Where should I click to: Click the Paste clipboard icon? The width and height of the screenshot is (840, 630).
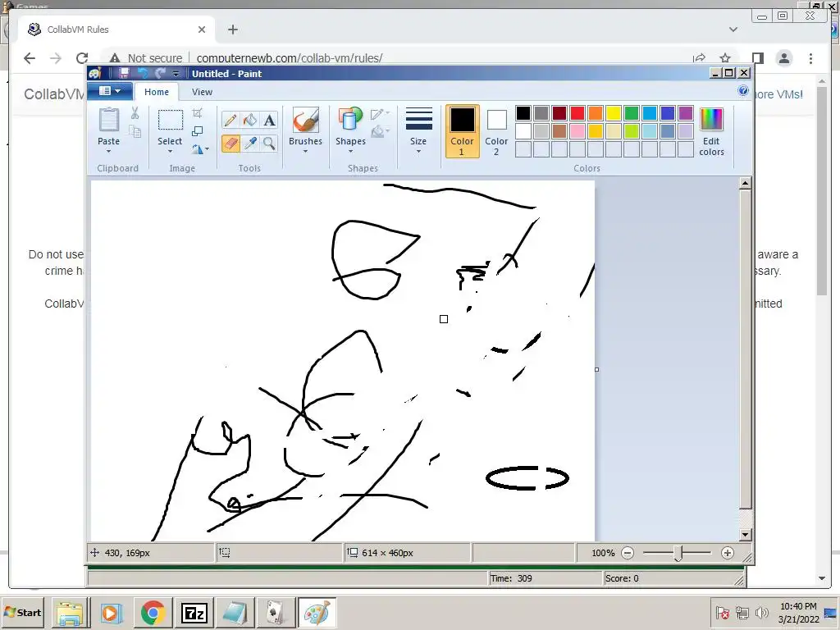(109, 120)
